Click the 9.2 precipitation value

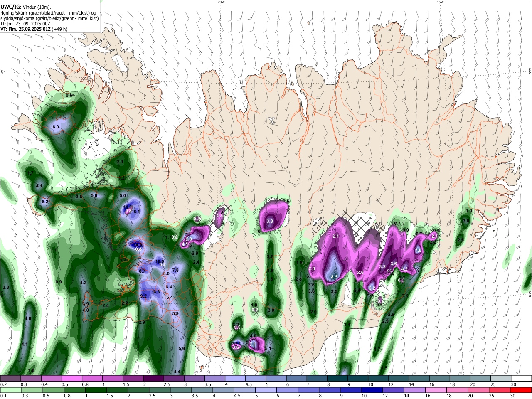point(144,296)
